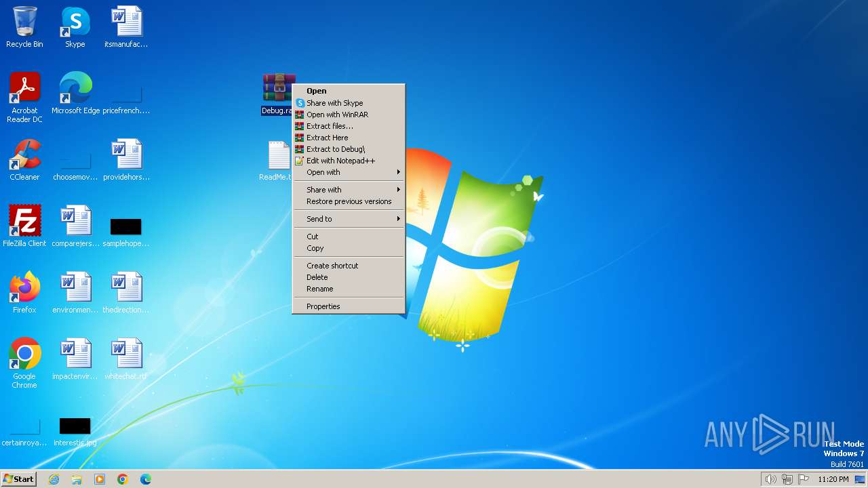Image resolution: width=868 pixels, height=488 pixels.
Task: Select the CCleaner desktop shortcut
Action: (x=24, y=160)
